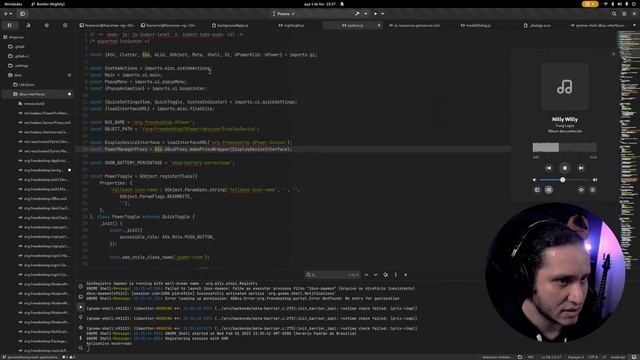Switch to the nightLight.js tab
Viewport: 640px width, 360px height.
(291, 25)
